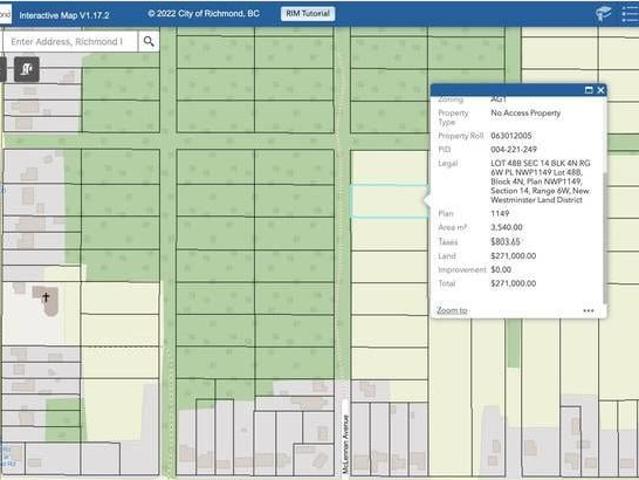Viewport: 639px width, 480px height.
Task: Focus the Enter Address search field
Action: tap(68, 42)
